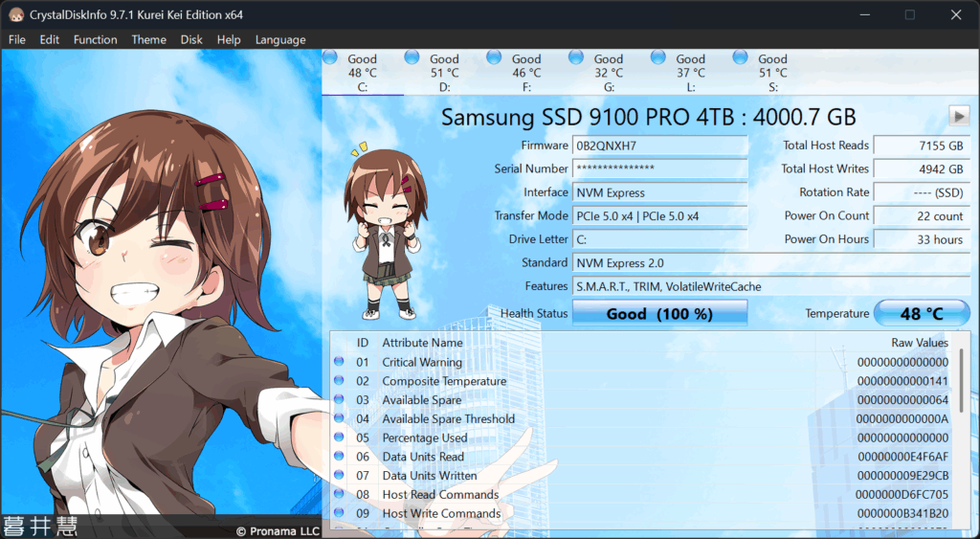Screen dimensions: 980x539
Task: Click the Firmware field 0B2QNXH7
Action: click(x=660, y=146)
